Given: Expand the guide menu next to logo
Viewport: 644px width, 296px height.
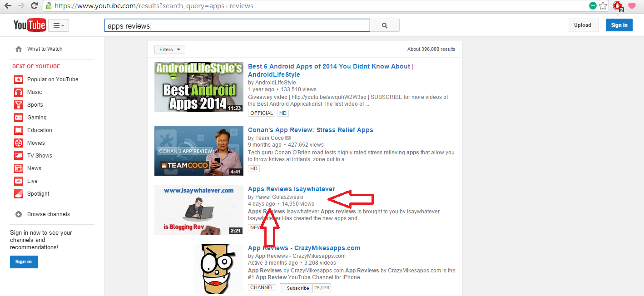Looking at the screenshot, I should pos(58,25).
